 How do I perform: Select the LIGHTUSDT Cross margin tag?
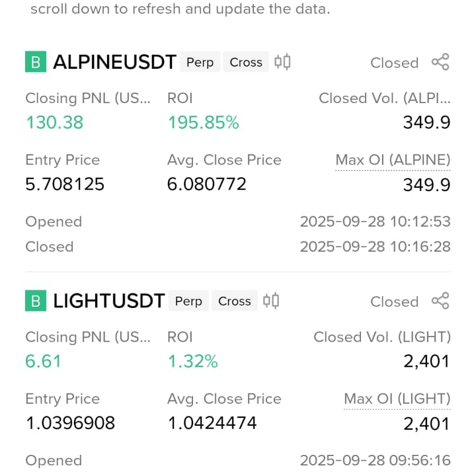click(234, 301)
